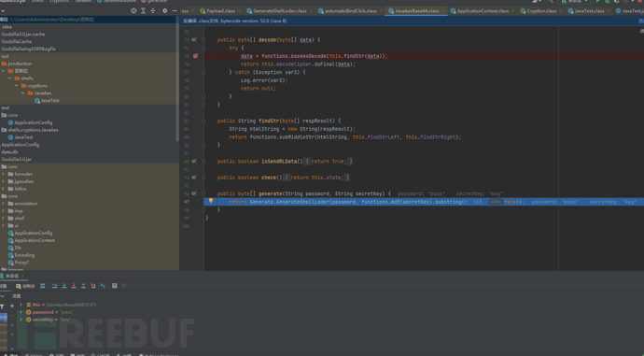
Task: Select Godzilla3.0.jar in project tree
Action: click(17, 160)
